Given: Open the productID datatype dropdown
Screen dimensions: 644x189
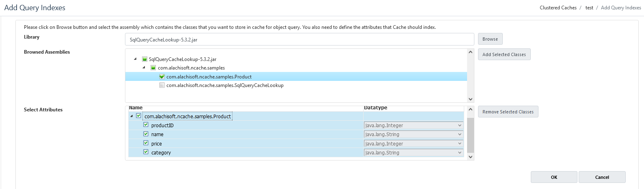Looking at the screenshot, I should point(414,126).
